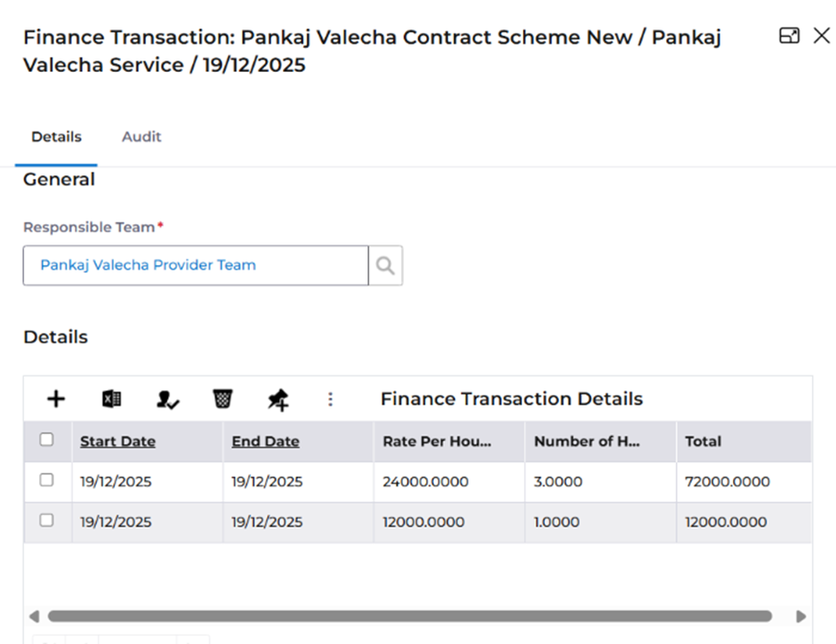This screenshot has height=644, width=836.
Task: Switch to the Audit tab
Action: click(x=141, y=137)
